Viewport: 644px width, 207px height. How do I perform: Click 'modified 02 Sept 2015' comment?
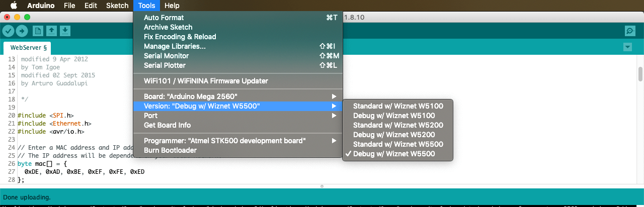pyautogui.click(x=58, y=75)
